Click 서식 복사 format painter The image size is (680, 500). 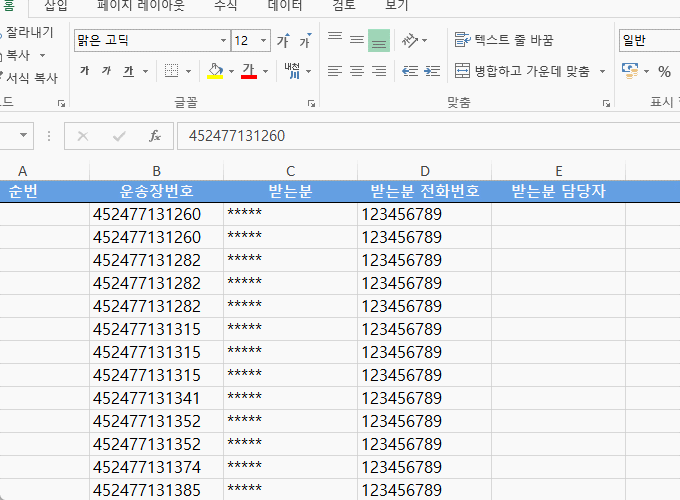29,78
